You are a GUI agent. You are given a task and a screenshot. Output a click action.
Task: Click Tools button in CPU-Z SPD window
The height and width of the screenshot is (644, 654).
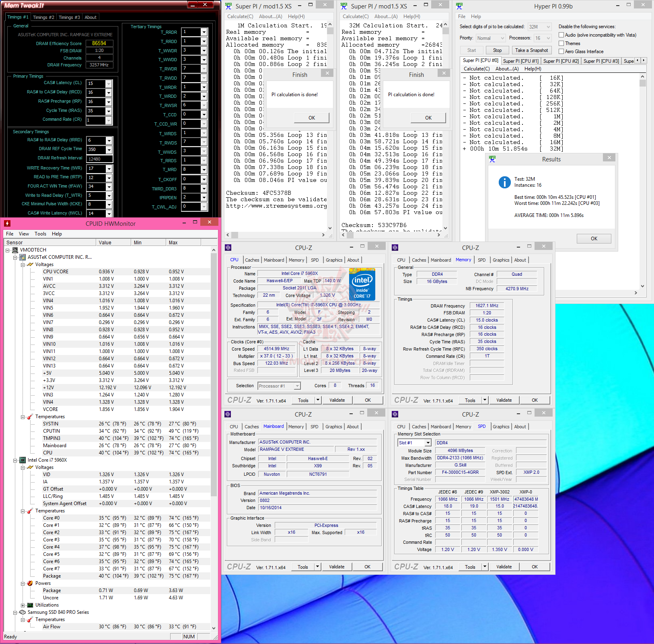coord(470,567)
